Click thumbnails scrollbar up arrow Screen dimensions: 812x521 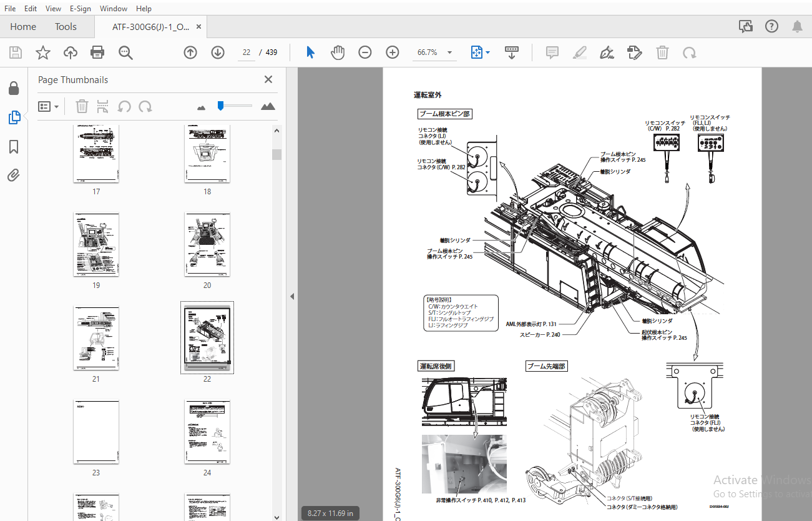coord(276,130)
